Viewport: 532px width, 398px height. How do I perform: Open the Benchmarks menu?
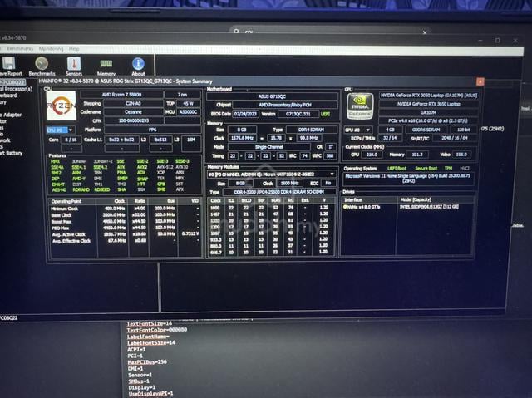point(20,49)
